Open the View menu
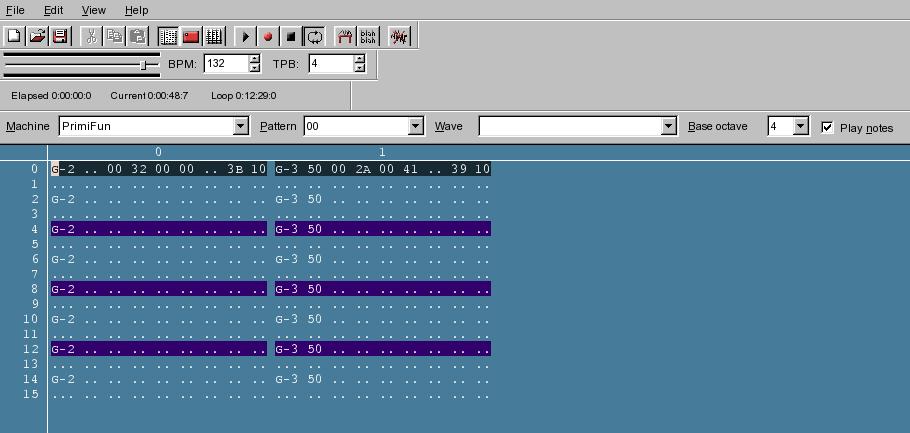 [x=93, y=10]
